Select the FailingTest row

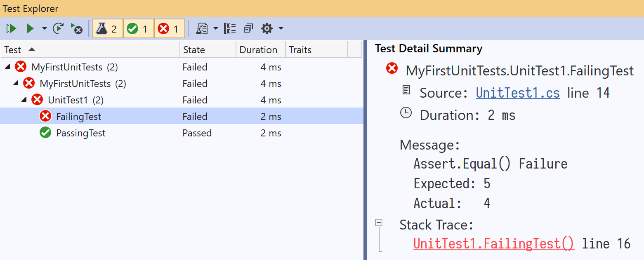[x=182, y=116]
